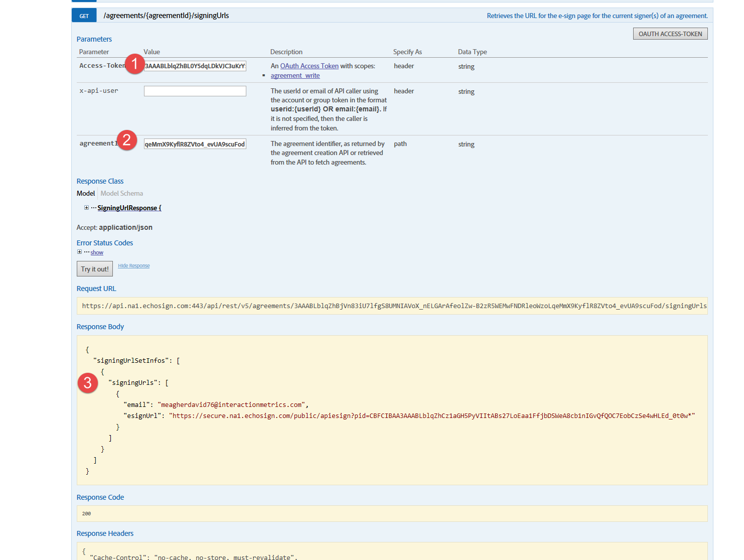The image size is (744, 560).
Task: Click the red annotation marker numbered 1
Action: pyautogui.click(x=134, y=64)
